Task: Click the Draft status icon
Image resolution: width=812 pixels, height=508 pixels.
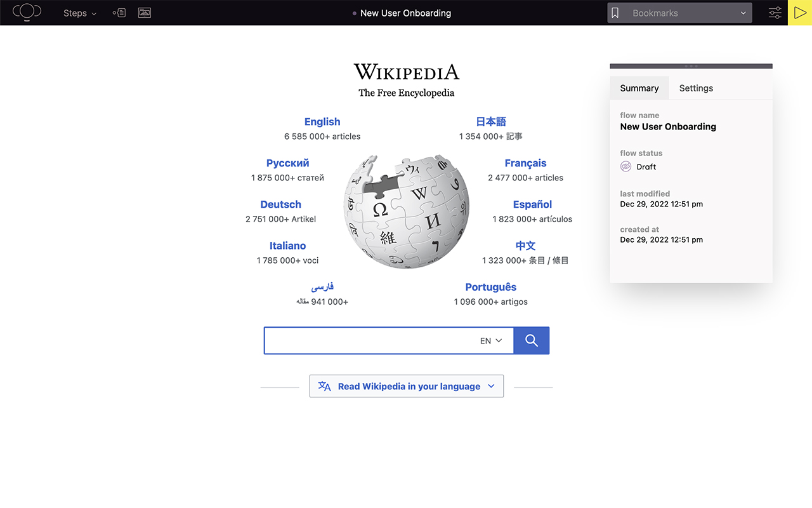Action: pos(625,166)
